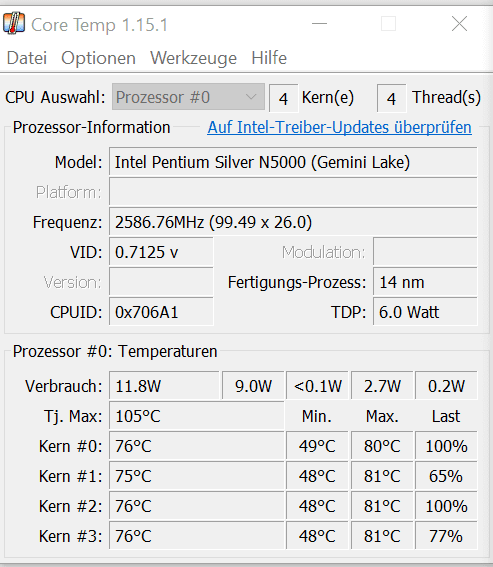Click the TDP field showing 6.0 Watt
Viewport: 493px width, 567px height.
(x=425, y=312)
